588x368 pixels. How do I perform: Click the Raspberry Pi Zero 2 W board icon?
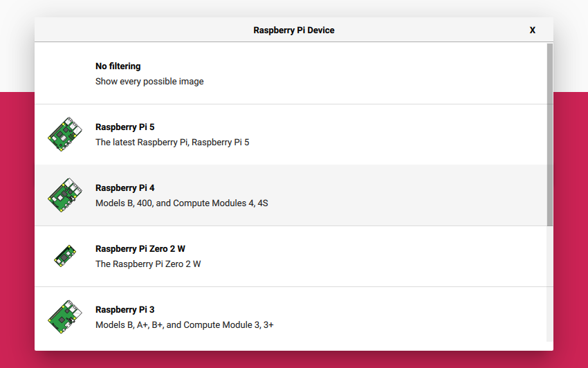(x=64, y=256)
